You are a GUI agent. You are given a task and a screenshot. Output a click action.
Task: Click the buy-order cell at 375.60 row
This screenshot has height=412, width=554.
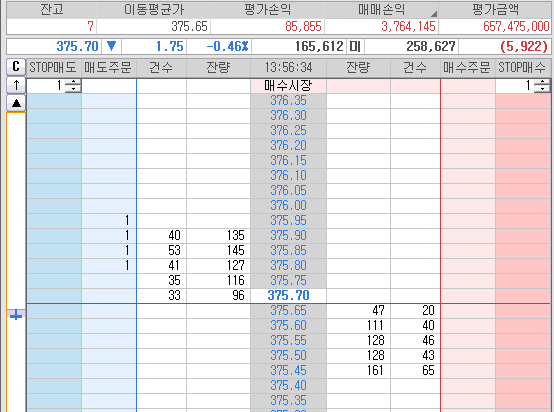468,326
